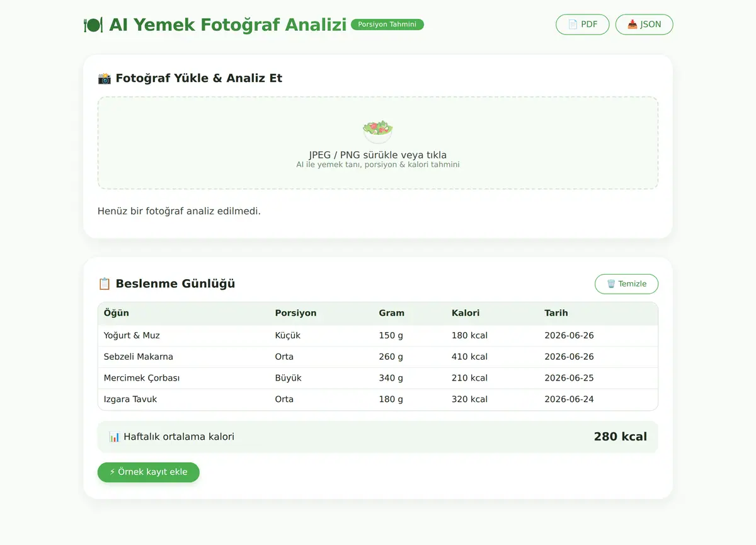The height and width of the screenshot is (545, 756).
Task: Clear the log with Temizle button
Action: tap(626, 284)
